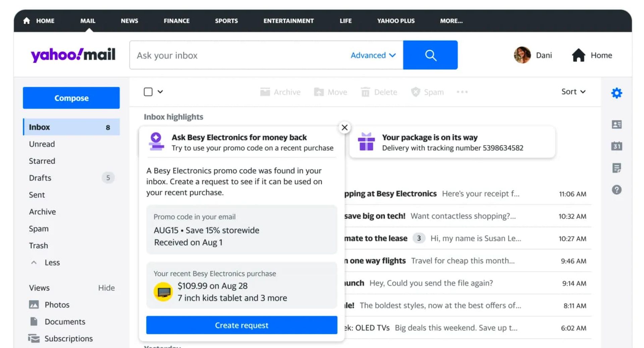The image size is (644, 348).
Task: Open the Notepad icon in right sidebar
Action: point(617,168)
